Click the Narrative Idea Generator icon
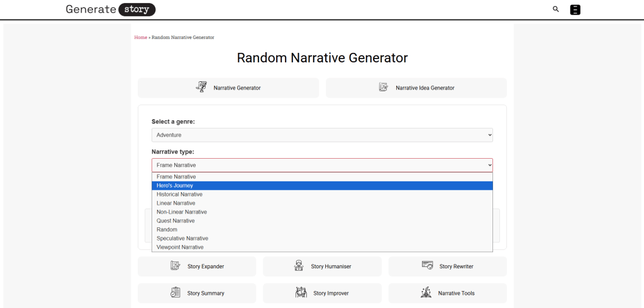644x308 pixels. 384,88
